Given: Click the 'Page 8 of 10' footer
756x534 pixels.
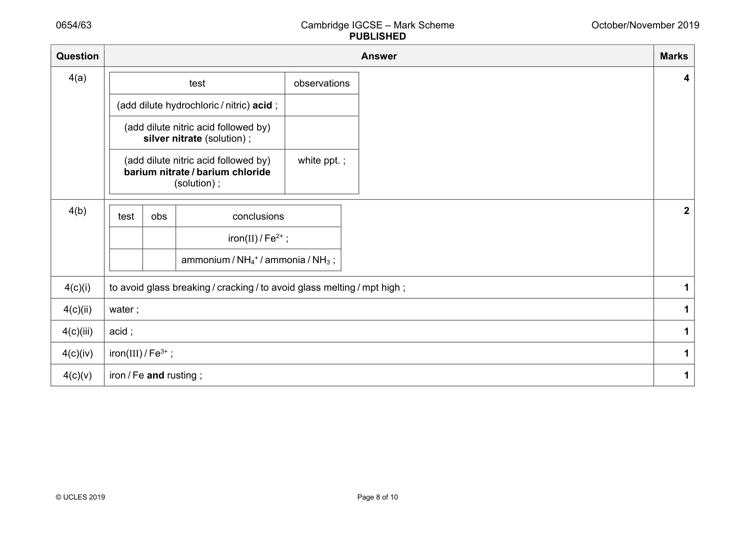Looking at the screenshot, I should pos(377,497).
